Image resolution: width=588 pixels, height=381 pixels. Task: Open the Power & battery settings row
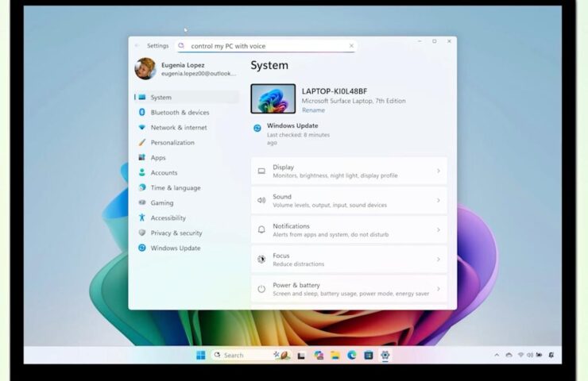click(x=349, y=289)
